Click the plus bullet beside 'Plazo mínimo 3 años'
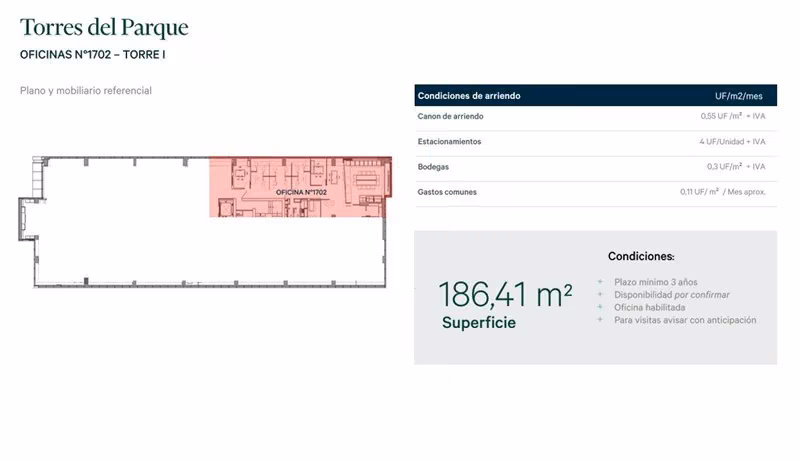This screenshot has width=800, height=460. click(600, 282)
